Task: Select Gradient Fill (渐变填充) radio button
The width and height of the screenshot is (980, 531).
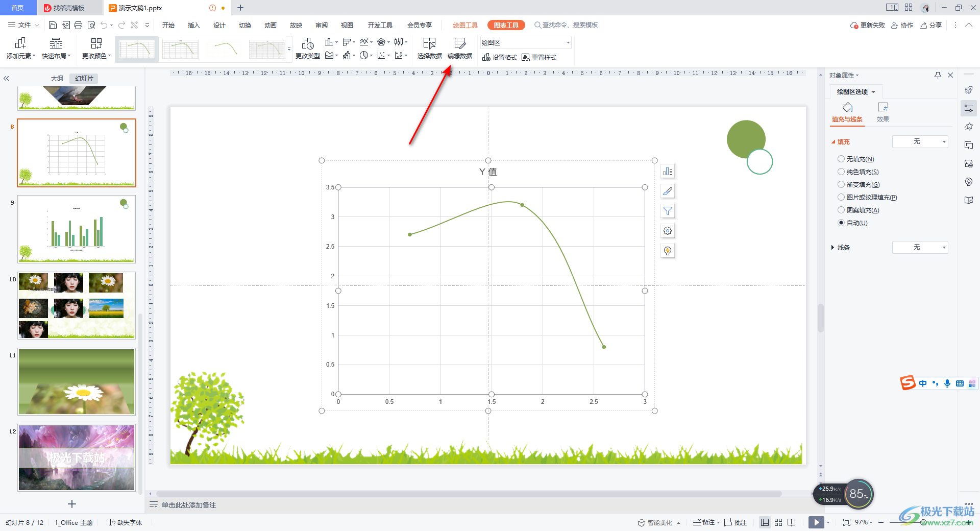Action: point(841,185)
